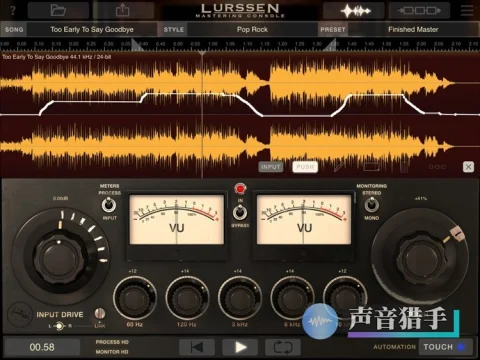Click the Lurssen logo badge
Image resolution: width=480 pixels, height=360 pixels.
coord(20,314)
